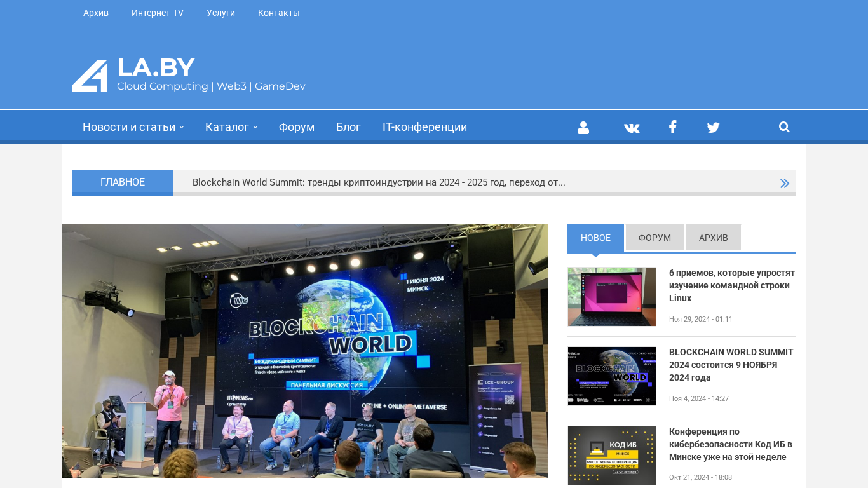Open IT-конференции in navigation
Image resolution: width=868 pixels, height=488 pixels.
click(x=424, y=127)
